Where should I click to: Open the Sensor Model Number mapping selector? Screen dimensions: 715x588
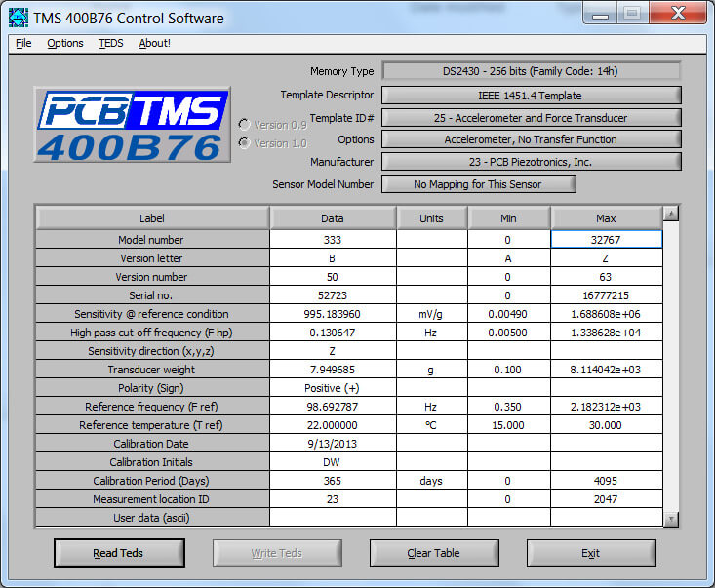pyautogui.click(x=478, y=184)
